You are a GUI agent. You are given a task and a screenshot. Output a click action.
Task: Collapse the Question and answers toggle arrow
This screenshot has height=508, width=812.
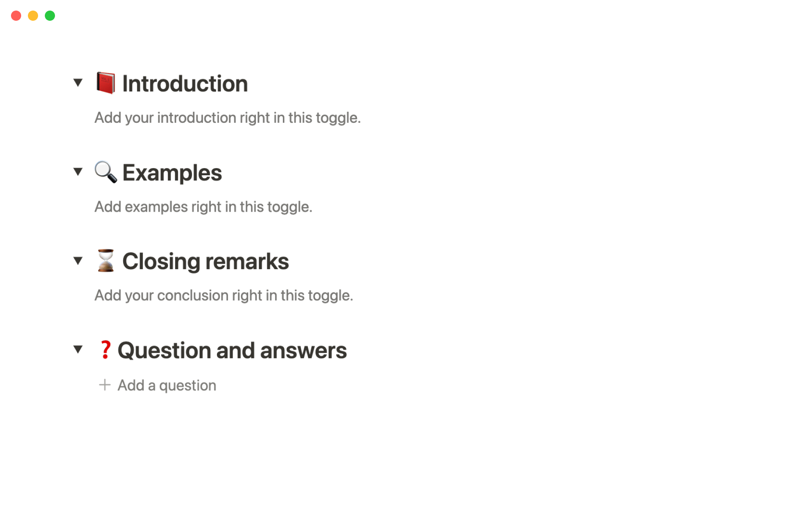78,349
